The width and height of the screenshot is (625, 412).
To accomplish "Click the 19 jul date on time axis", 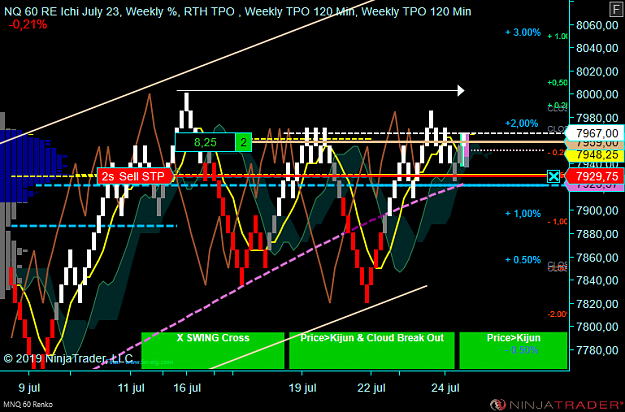I will click(x=302, y=388).
